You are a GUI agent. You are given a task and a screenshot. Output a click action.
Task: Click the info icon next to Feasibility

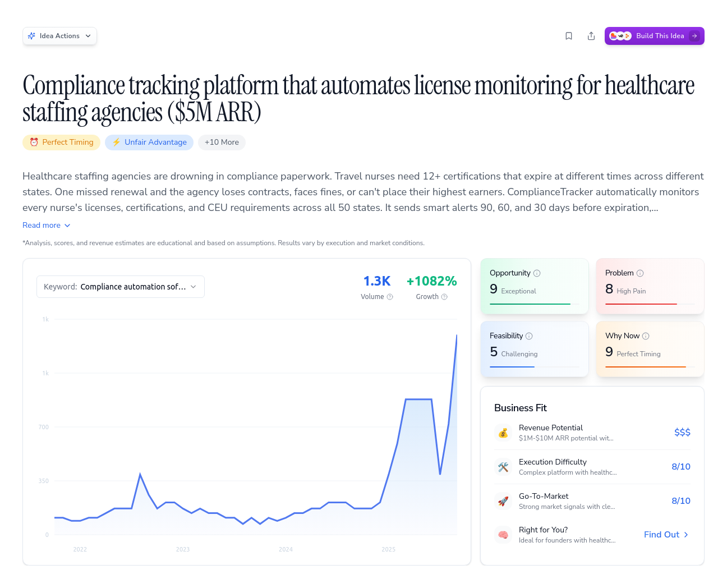529,336
